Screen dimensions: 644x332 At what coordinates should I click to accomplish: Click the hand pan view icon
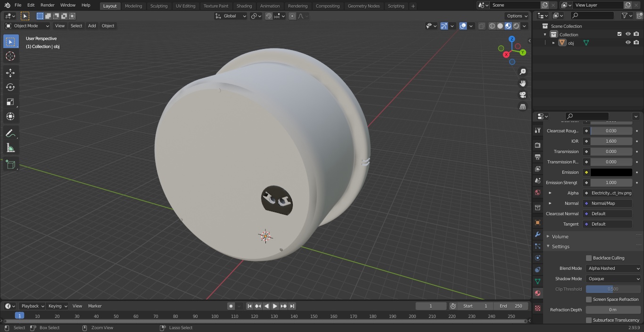pos(523,83)
